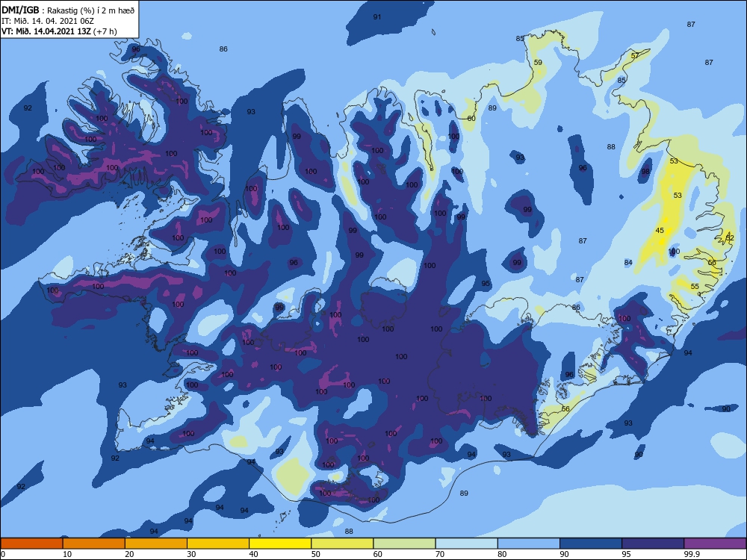Pick the bright yellow 40–50 legend swatch

tap(280, 544)
